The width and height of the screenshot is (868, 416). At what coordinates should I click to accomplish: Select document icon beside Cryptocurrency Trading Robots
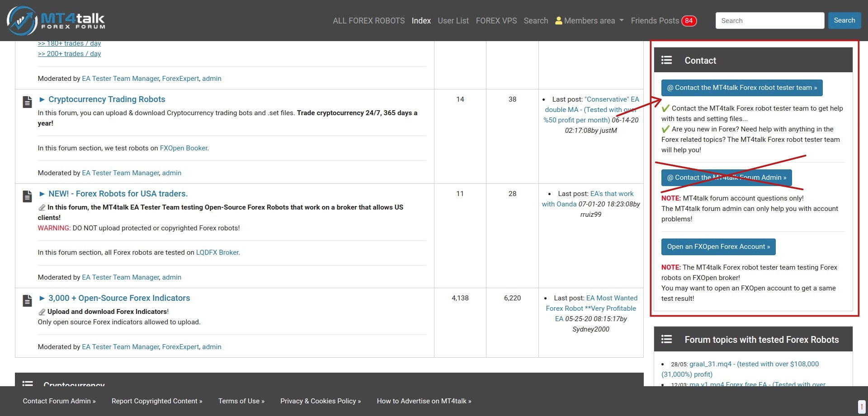[28, 102]
